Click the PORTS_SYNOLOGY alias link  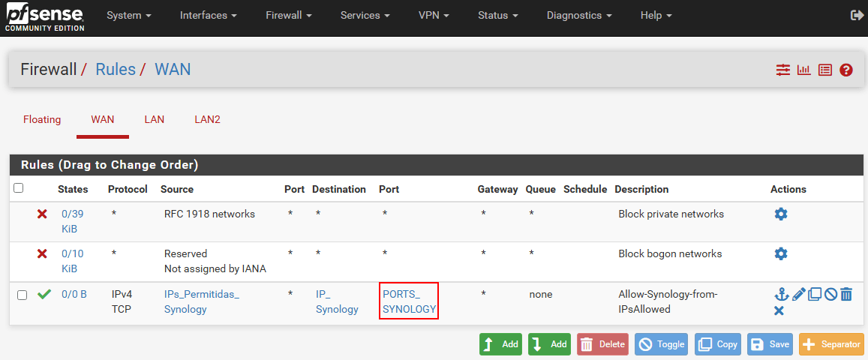tap(409, 301)
